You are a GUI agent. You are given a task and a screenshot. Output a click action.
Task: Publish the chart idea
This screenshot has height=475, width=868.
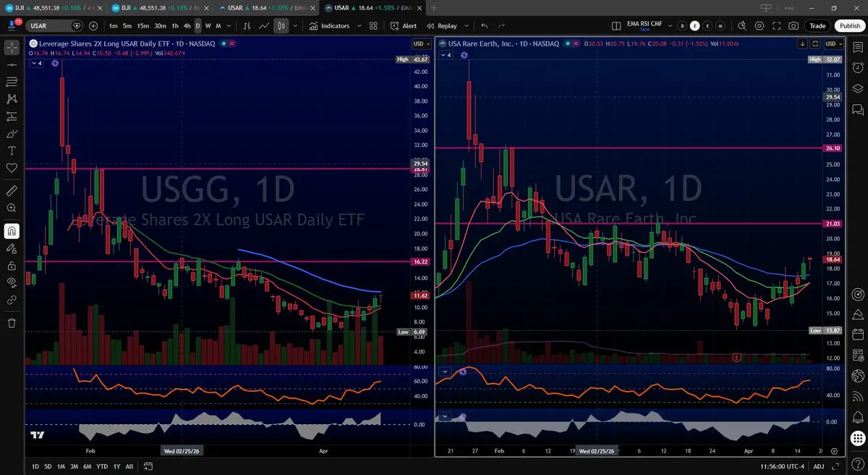pyautogui.click(x=850, y=26)
